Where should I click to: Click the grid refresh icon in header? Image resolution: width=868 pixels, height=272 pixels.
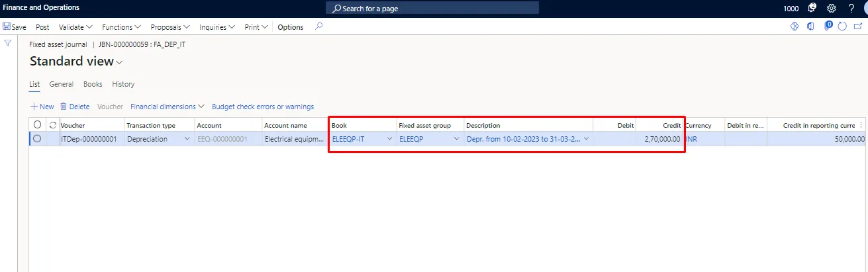pyautogui.click(x=52, y=125)
